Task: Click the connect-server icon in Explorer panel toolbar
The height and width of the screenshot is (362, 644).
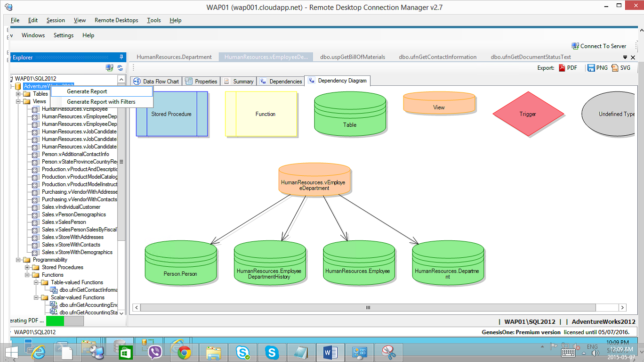Action: [x=110, y=68]
